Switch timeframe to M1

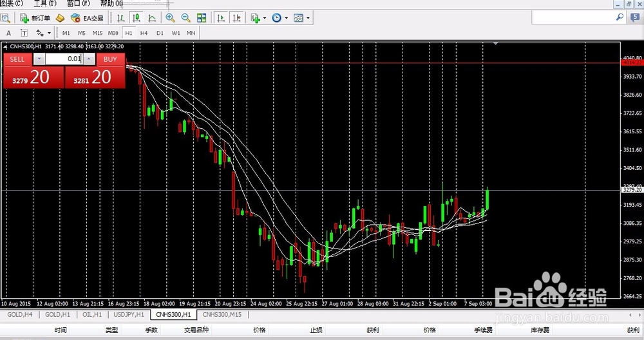coord(66,33)
